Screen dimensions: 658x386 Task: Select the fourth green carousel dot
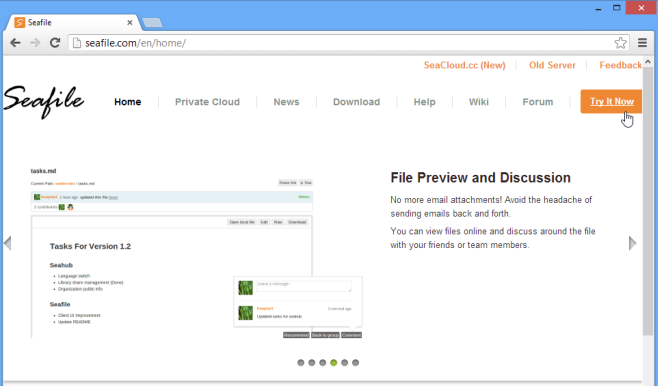[333, 363]
